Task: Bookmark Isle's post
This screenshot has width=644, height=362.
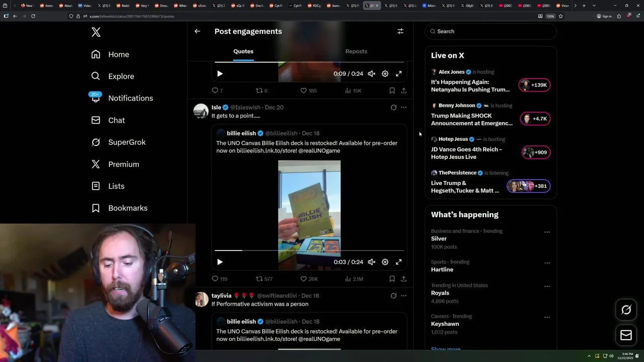Action: pyautogui.click(x=392, y=279)
